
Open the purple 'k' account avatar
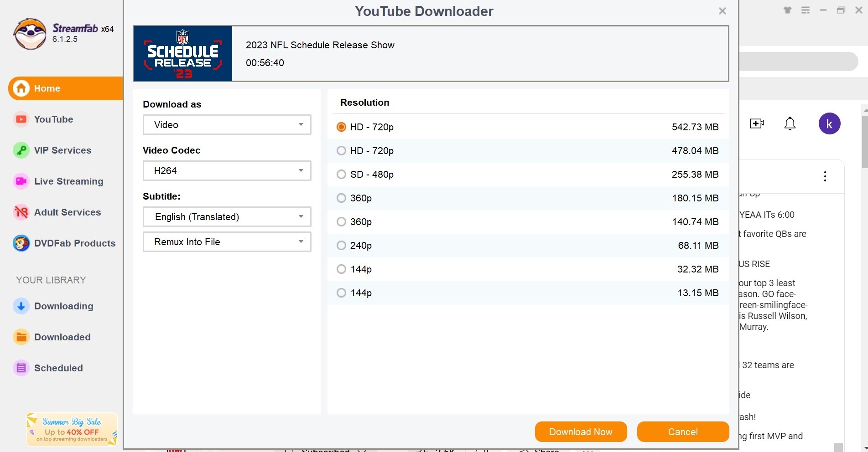(829, 123)
